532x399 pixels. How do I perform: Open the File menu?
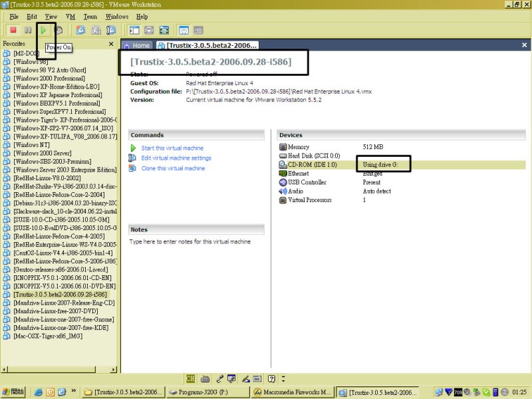[x=14, y=17]
